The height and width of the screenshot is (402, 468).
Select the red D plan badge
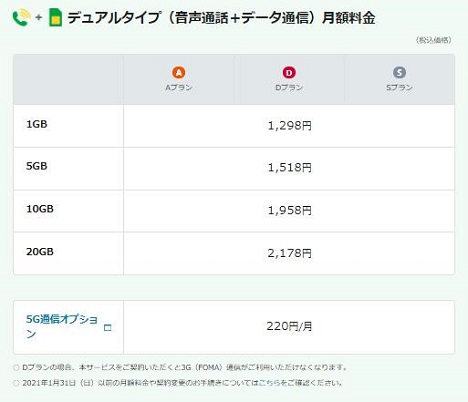click(x=289, y=72)
